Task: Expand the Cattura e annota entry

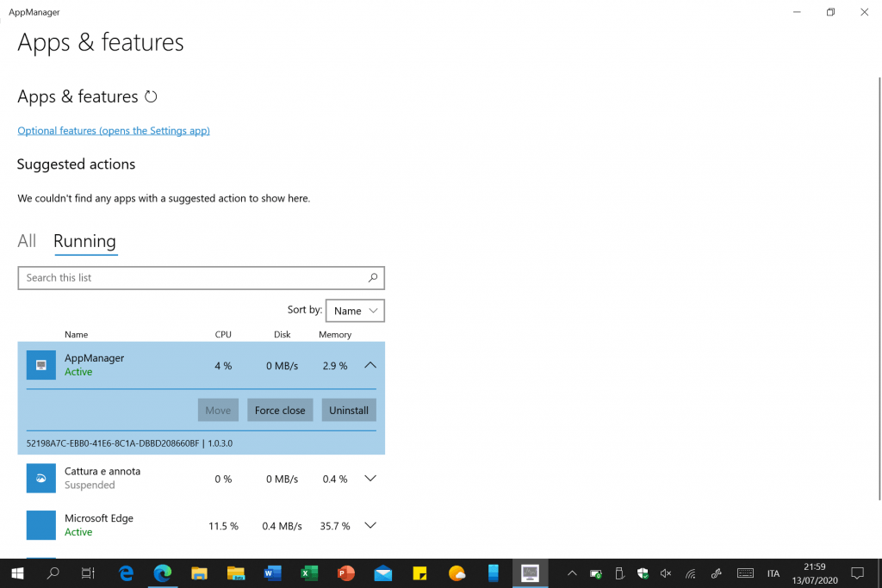Action: pos(370,479)
